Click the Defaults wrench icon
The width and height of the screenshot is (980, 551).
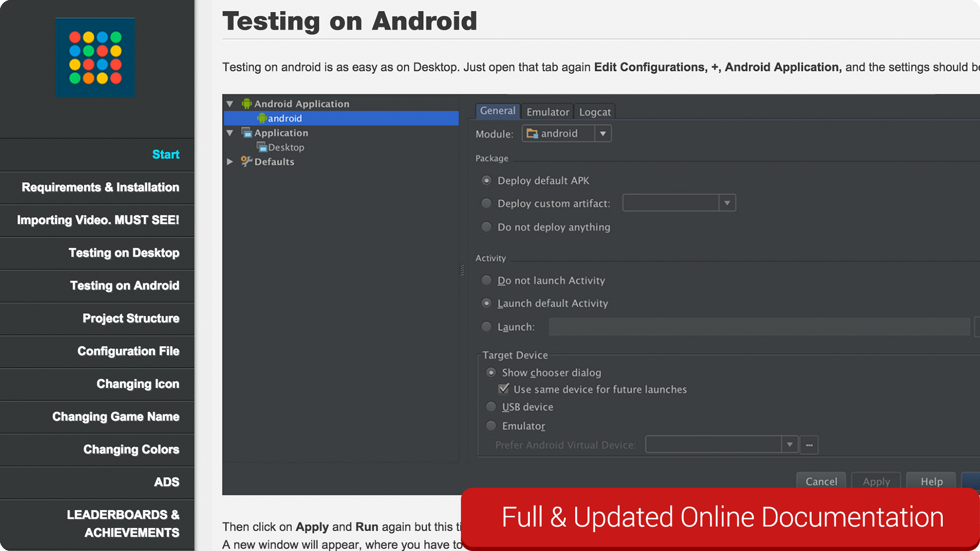(x=247, y=161)
